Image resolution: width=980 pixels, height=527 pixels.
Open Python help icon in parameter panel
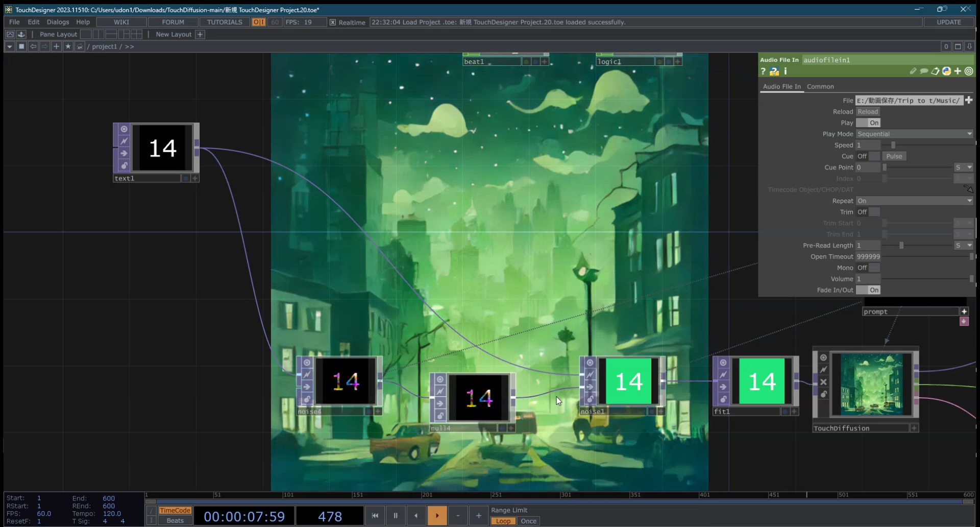coord(774,71)
